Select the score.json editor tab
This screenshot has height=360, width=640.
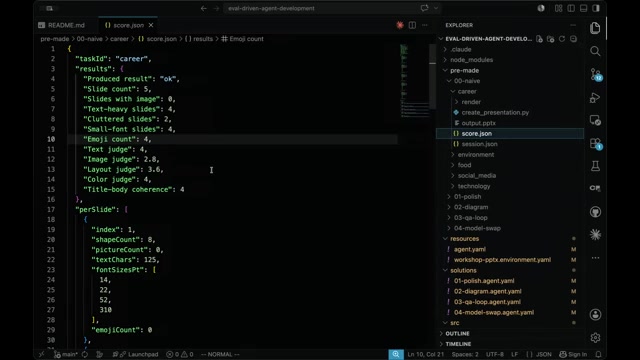[128, 25]
